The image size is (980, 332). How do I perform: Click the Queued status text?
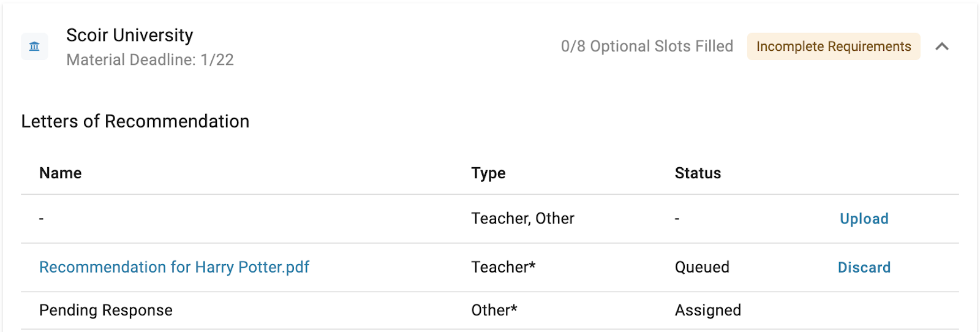click(x=702, y=268)
